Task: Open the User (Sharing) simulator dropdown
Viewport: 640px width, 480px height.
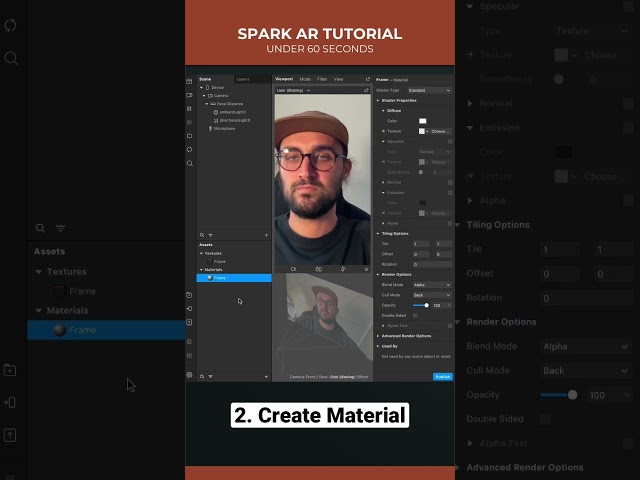Action: pos(293,90)
